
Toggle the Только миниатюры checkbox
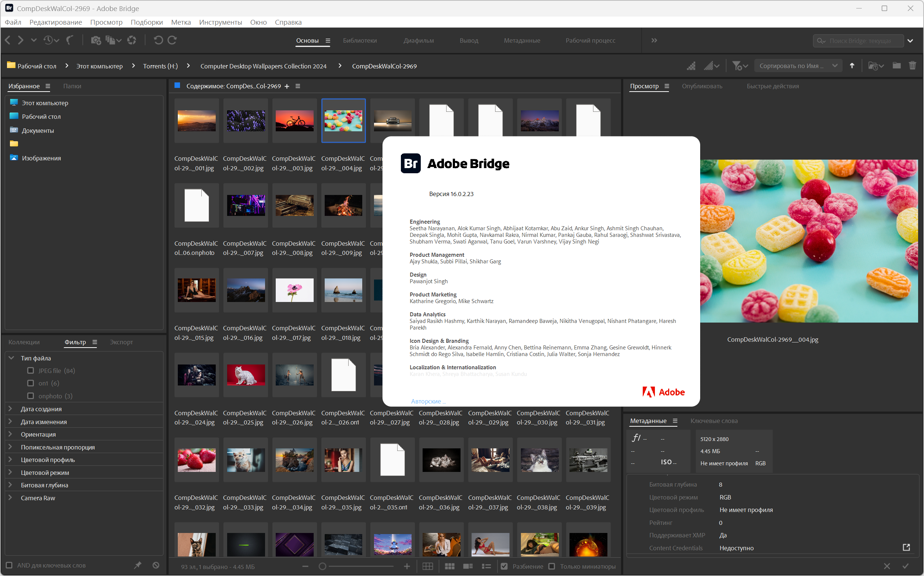(551, 566)
